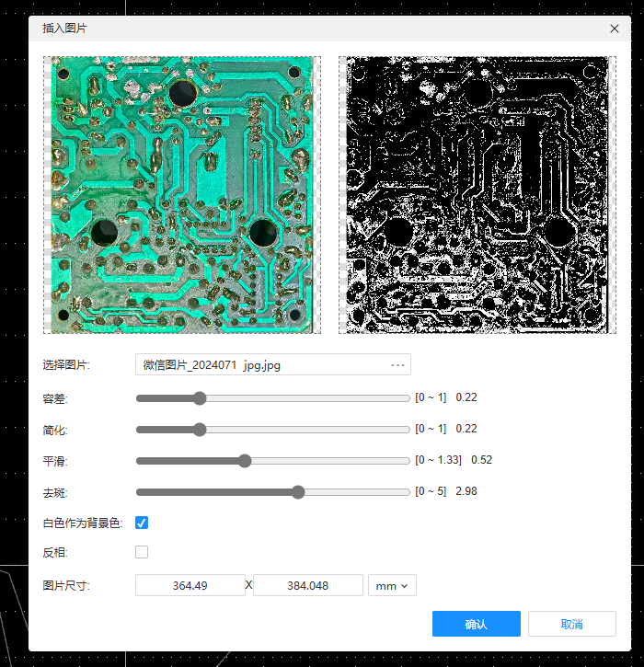Click the 确认 button

coord(476,624)
